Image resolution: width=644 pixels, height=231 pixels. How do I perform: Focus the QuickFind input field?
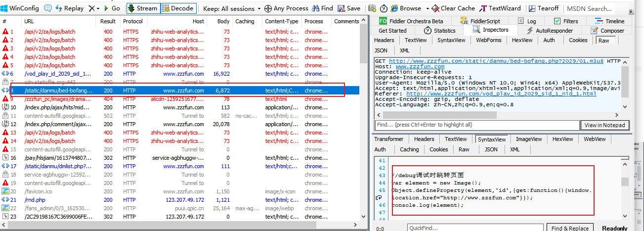[475, 228]
